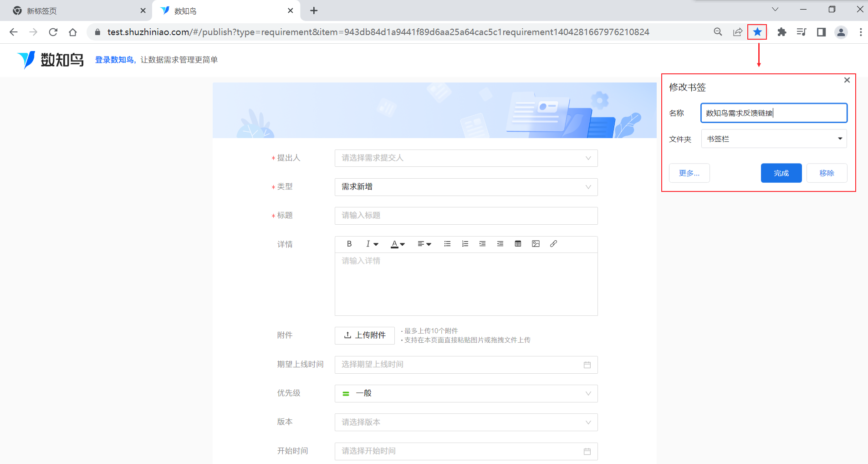Click the 移除 bookmark button
This screenshot has width=868, height=464.
point(827,173)
